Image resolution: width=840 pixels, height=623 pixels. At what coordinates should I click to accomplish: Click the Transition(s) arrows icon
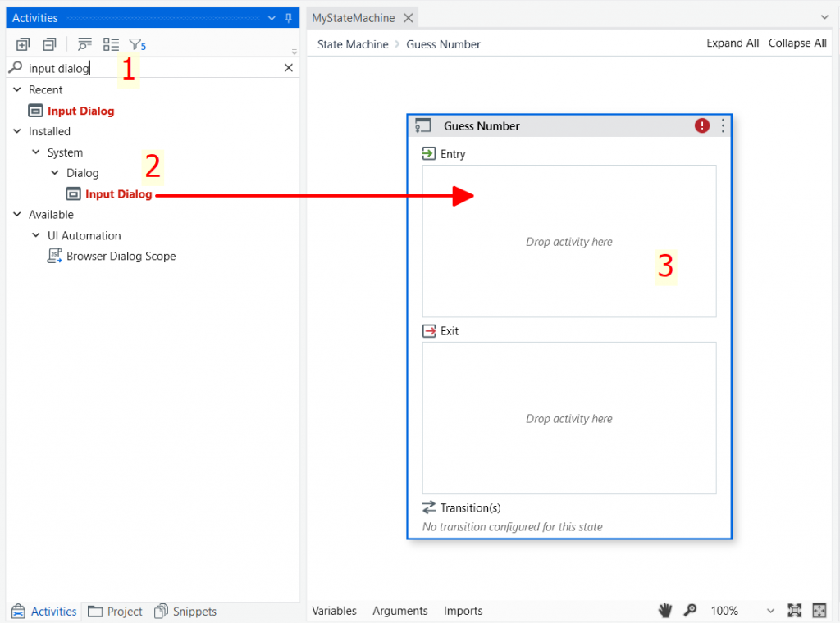pyautogui.click(x=428, y=507)
